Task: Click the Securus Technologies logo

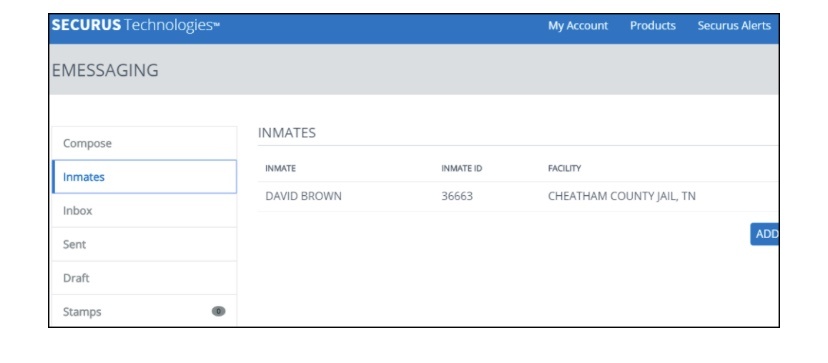Action: click(x=136, y=25)
